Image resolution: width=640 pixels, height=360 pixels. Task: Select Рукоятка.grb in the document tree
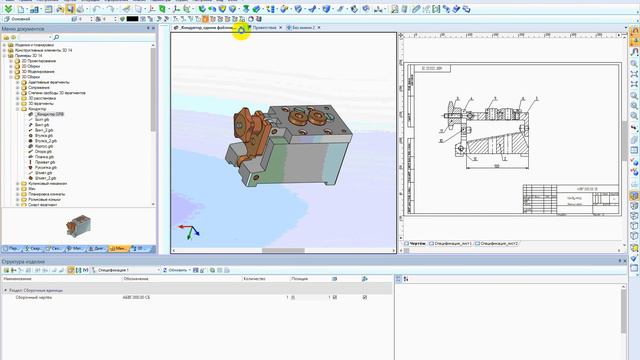(x=46, y=167)
